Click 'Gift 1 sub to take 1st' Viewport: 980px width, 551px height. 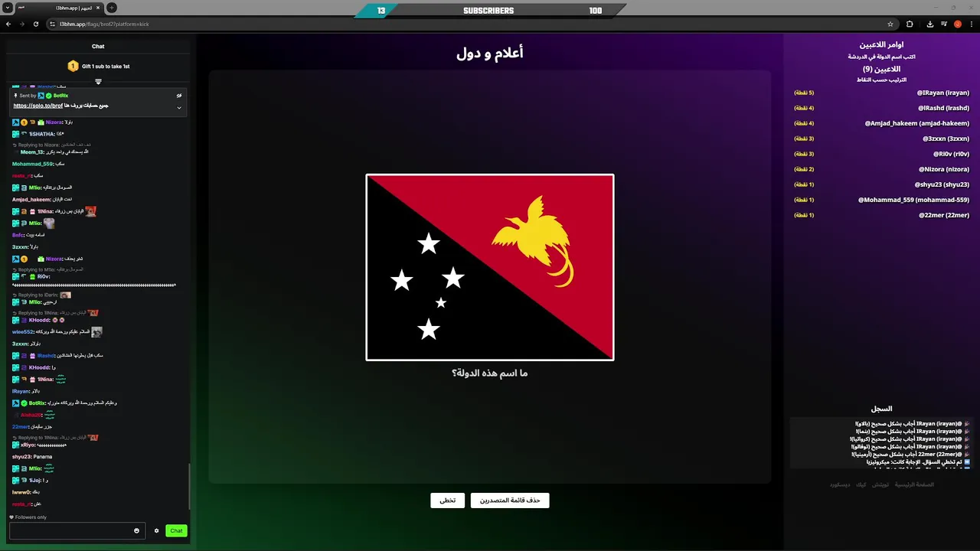tap(106, 67)
